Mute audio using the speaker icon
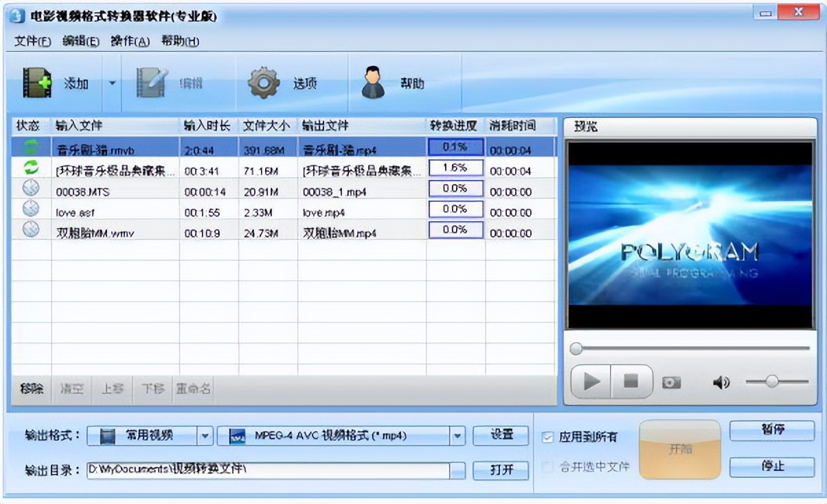The image size is (827, 504). tap(721, 382)
